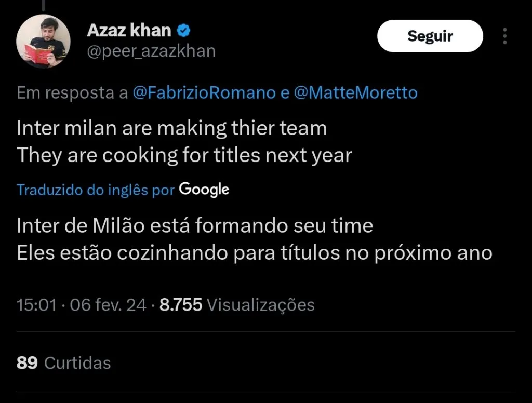This screenshot has width=532, height=403.
Task: Click the 89 likes number
Action: 27,362
